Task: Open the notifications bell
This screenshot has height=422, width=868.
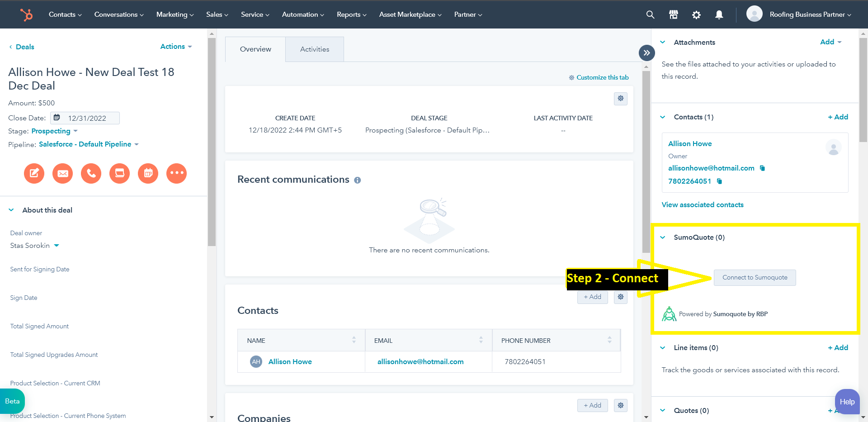Action: point(719,14)
